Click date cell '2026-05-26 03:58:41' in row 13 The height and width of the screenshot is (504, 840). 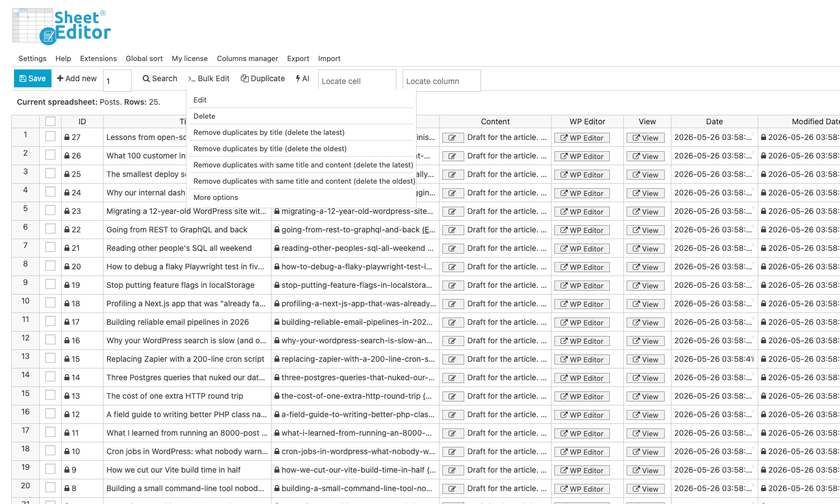[x=715, y=359]
